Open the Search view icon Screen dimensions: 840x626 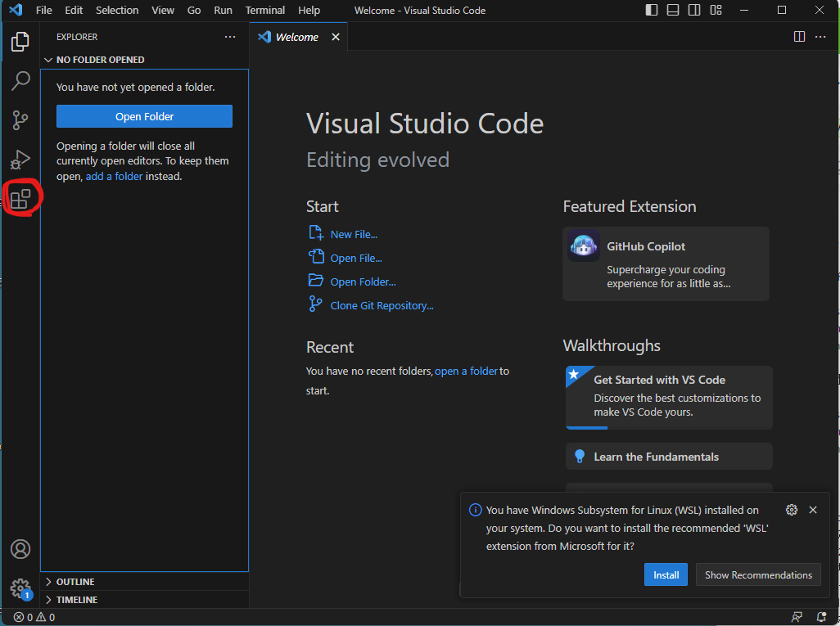click(x=20, y=81)
